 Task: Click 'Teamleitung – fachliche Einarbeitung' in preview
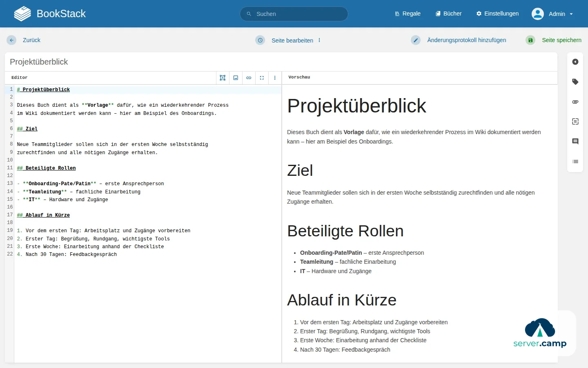click(348, 262)
